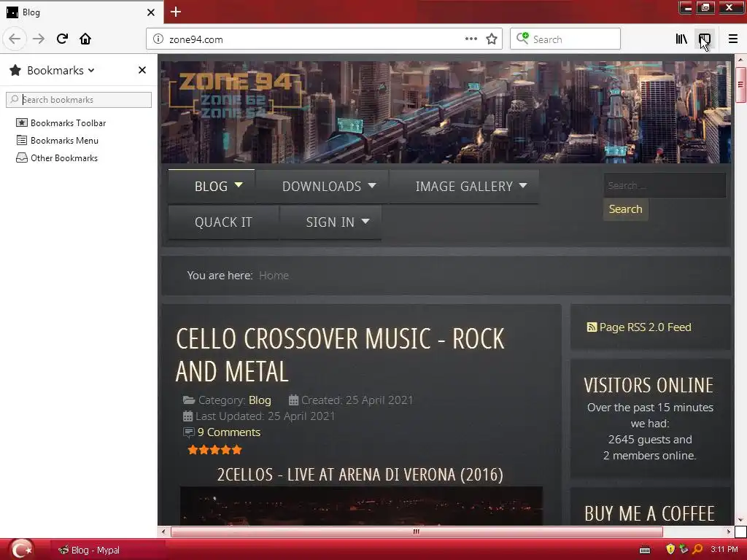The width and height of the screenshot is (747, 560).
Task: Open the security shield tray icon
Action: click(670, 550)
